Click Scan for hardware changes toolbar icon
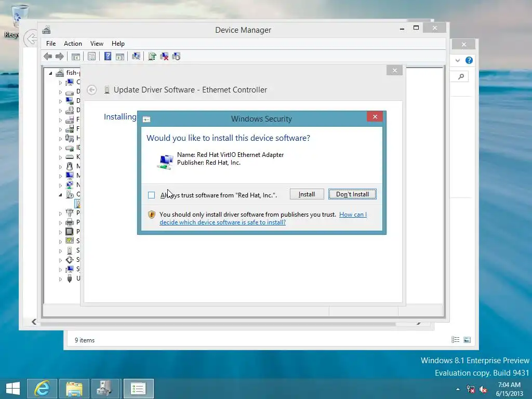Image resolution: width=532 pixels, height=399 pixels. tap(136, 56)
